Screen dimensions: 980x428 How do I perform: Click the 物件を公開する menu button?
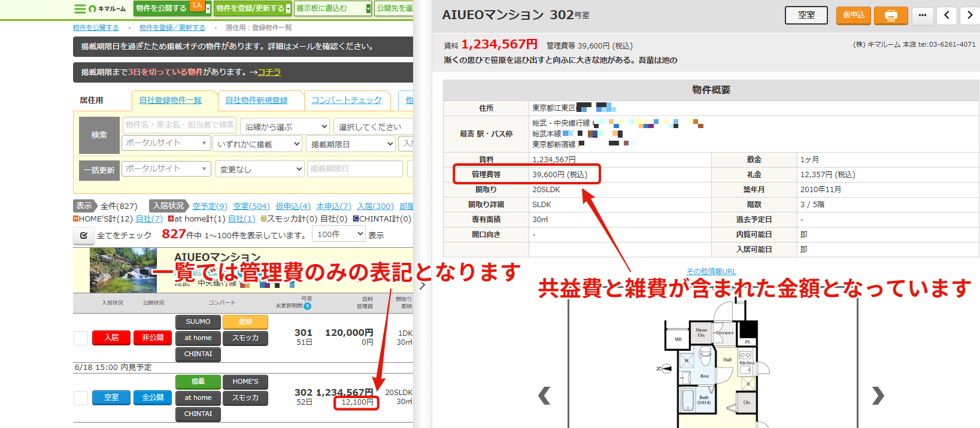(161, 8)
